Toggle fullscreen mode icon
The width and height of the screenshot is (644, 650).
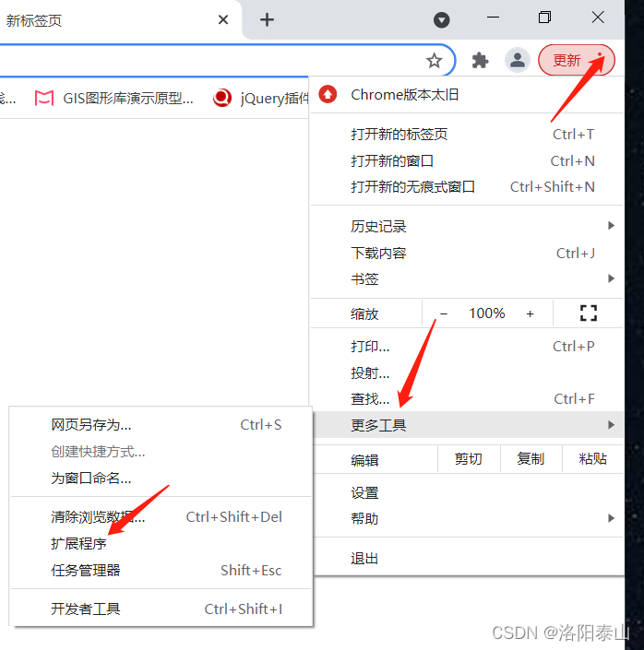(589, 313)
